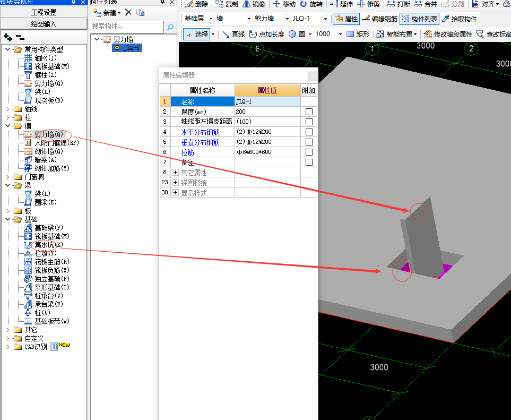
Task: Click the 厚度 value cell 200
Action: [267, 112]
